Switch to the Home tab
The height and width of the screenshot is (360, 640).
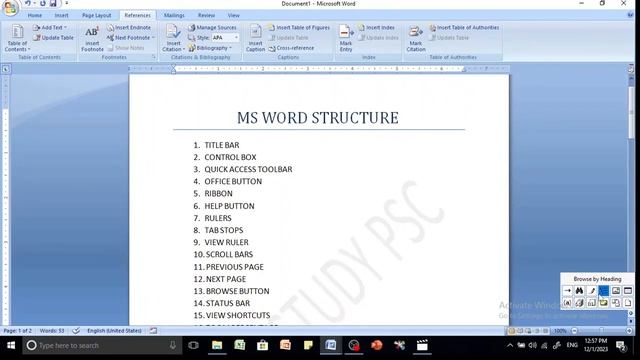pyautogui.click(x=35, y=15)
